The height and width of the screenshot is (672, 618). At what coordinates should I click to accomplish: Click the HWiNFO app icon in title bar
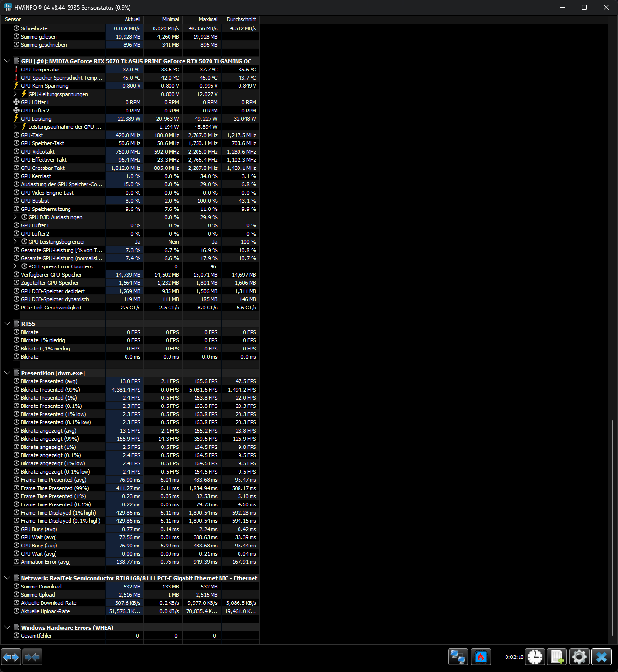click(x=8, y=7)
